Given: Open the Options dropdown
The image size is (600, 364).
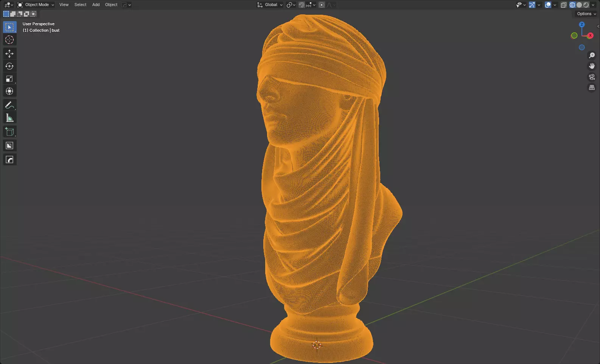Looking at the screenshot, I should 586,14.
